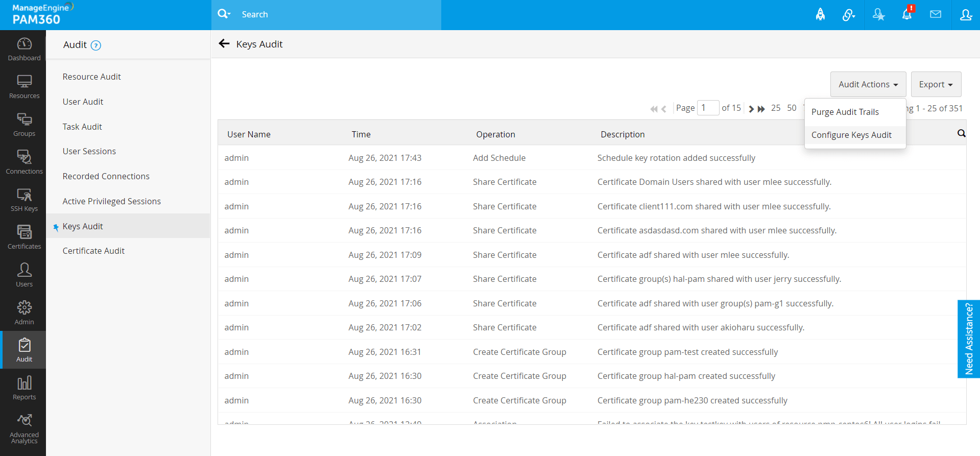Click the table search magnifier icon
This screenshot has height=456, width=980.
click(961, 134)
